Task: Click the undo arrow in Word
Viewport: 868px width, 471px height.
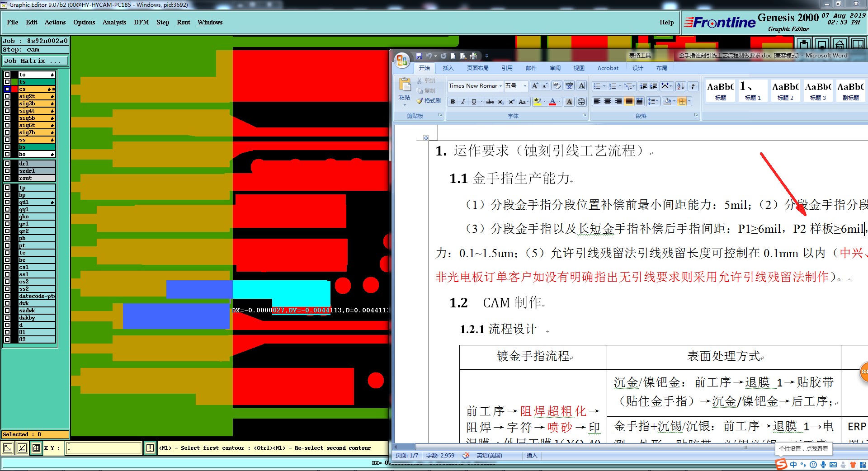Action: (429, 56)
